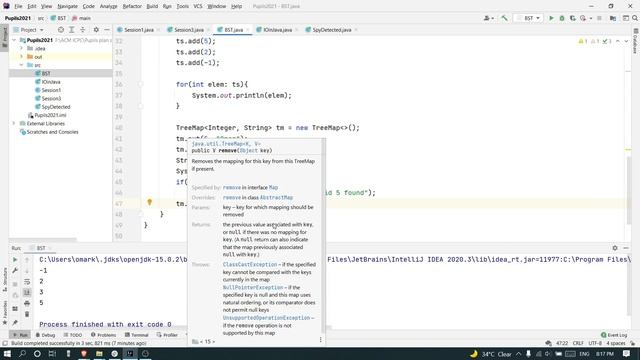Toggle scroll to end in Run console
640x360 pixels.
[x=27, y=292]
